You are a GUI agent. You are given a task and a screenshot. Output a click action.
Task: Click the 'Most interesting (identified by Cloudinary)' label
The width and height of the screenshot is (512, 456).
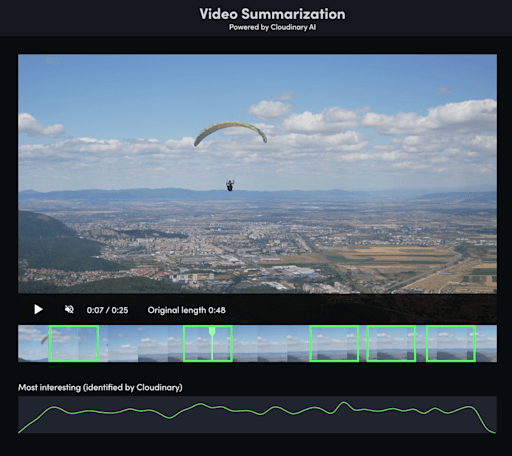[100, 387]
